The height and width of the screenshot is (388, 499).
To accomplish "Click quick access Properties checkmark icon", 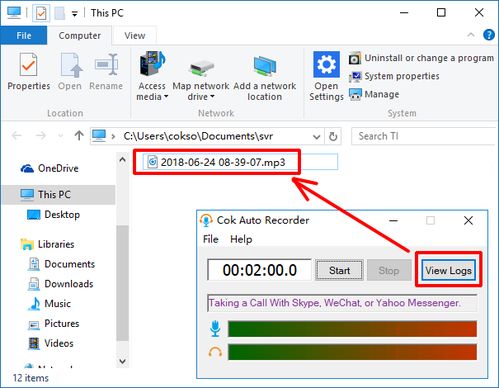I will 41,13.
